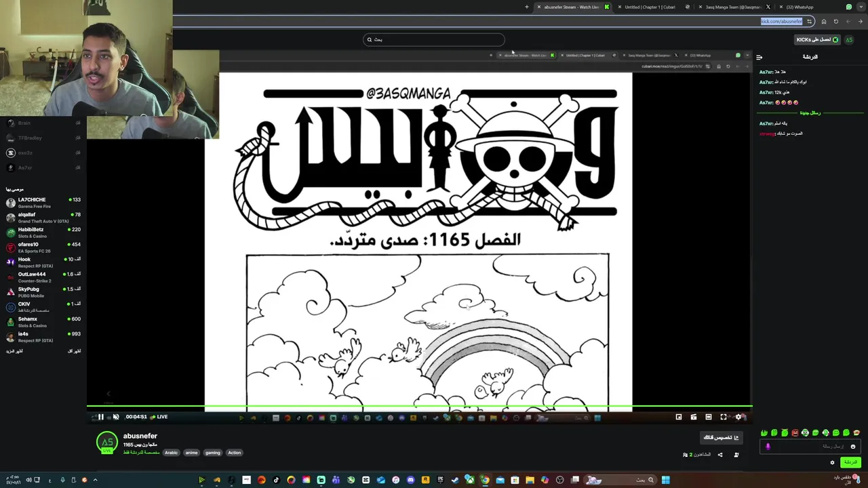Click the Get KICKs button
This screenshot has height=488, width=868.
[x=817, y=40]
